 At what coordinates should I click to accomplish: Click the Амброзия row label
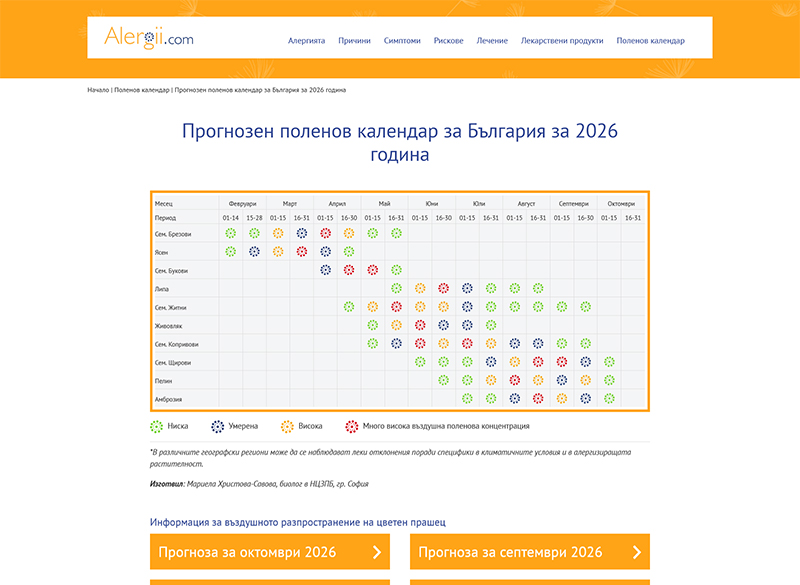pos(168,399)
